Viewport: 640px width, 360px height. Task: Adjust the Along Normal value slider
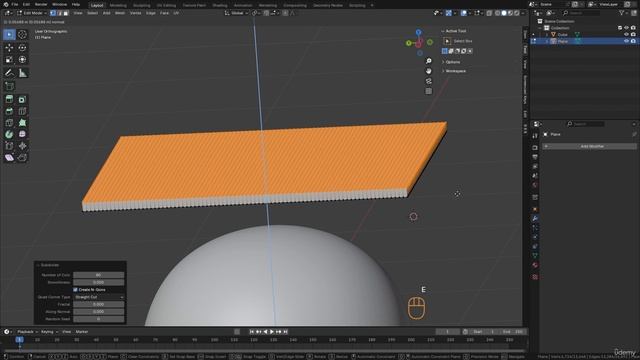(x=99, y=312)
